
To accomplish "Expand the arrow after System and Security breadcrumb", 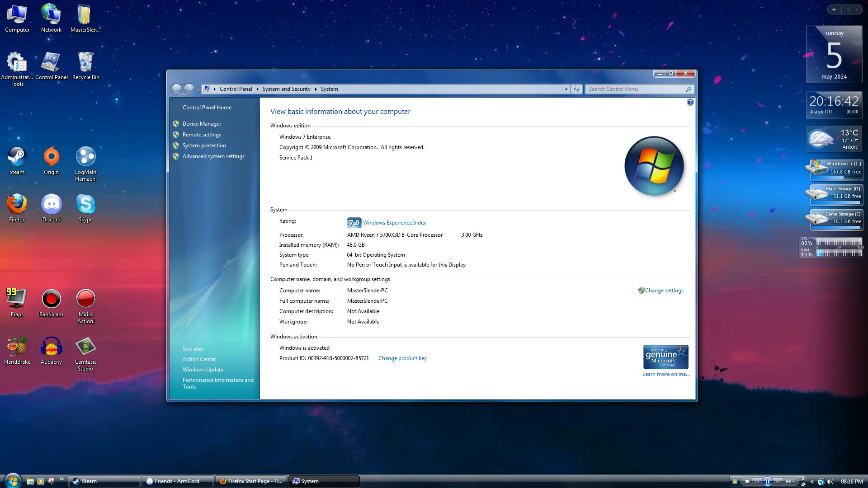I will tap(316, 89).
